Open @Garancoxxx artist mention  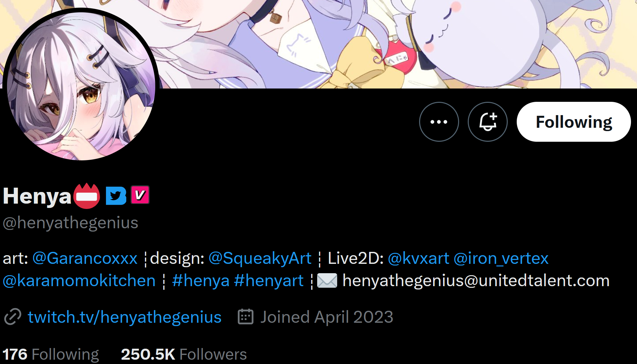(x=85, y=258)
